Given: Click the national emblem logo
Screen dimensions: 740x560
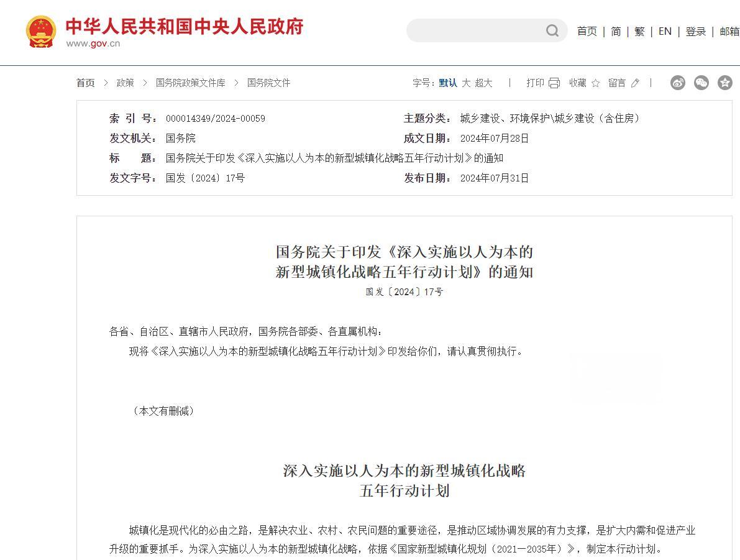Looking at the screenshot, I should (x=41, y=32).
